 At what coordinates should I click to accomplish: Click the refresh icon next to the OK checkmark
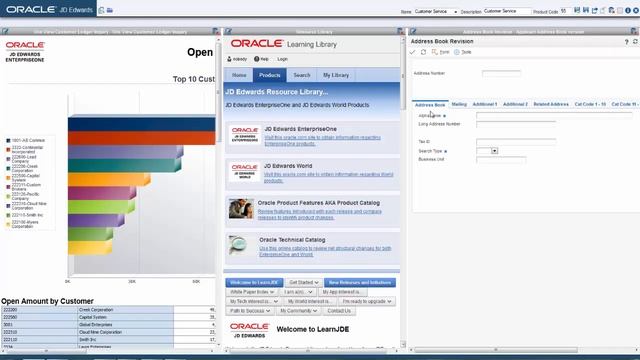[423, 52]
